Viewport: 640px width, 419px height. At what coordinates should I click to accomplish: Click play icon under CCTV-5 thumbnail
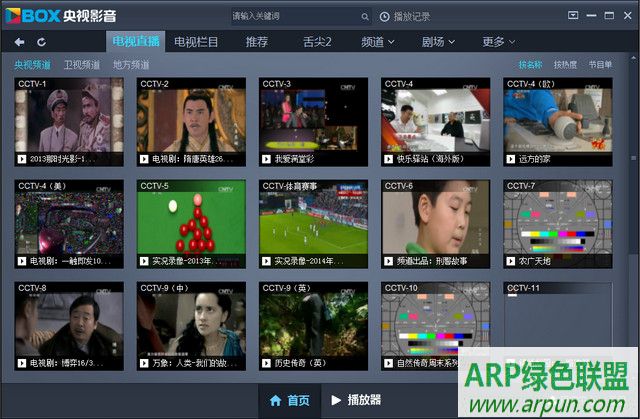pyautogui.click(x=143, y=261)
